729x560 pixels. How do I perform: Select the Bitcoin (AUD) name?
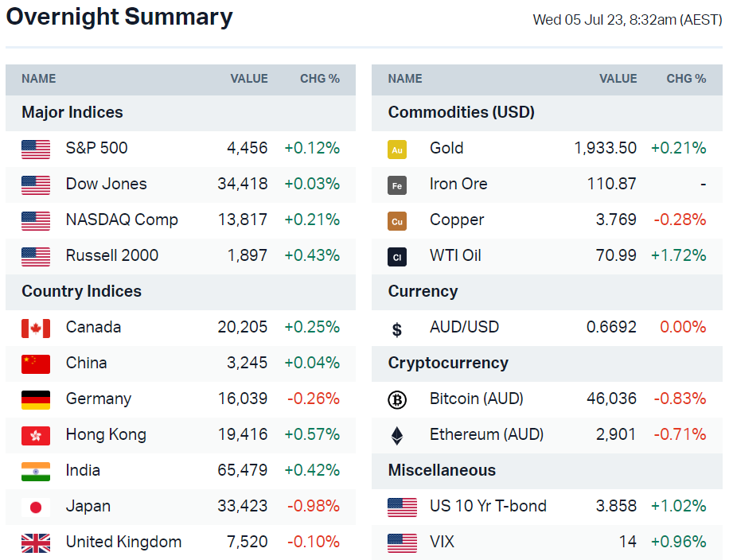point(476,399)
